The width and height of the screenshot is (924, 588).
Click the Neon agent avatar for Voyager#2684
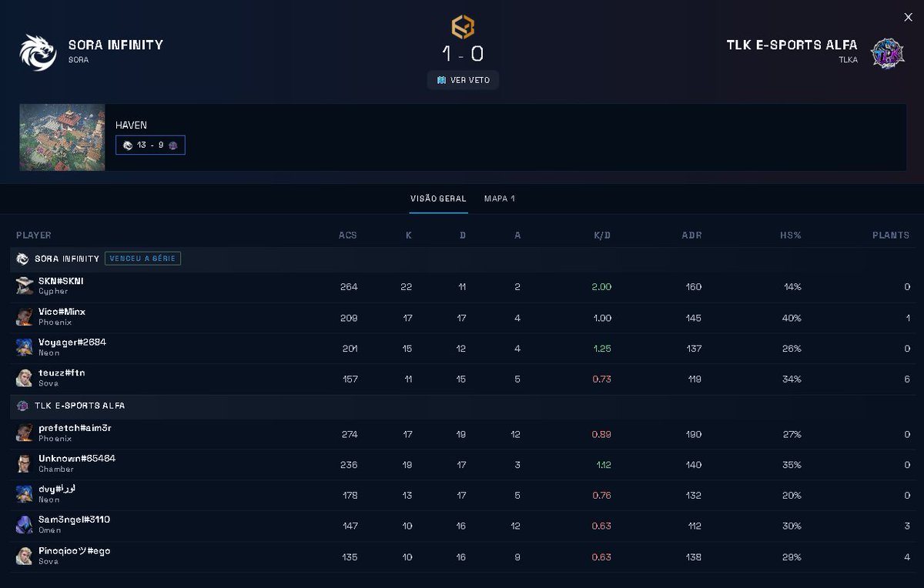[x=25, y=347]
